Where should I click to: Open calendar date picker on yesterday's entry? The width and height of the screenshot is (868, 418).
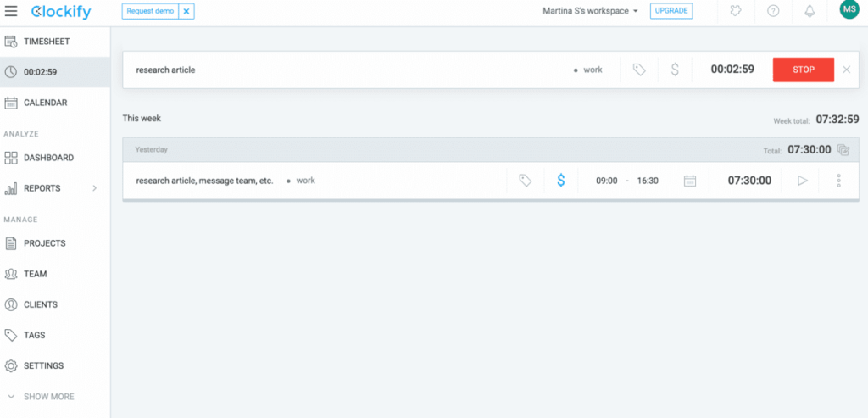point(690,181)
